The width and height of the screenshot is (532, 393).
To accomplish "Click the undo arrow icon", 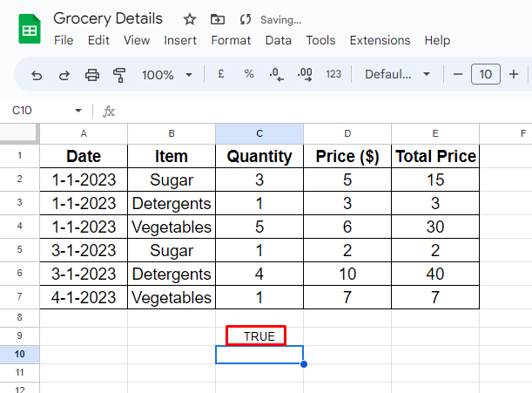I will 37,75.
